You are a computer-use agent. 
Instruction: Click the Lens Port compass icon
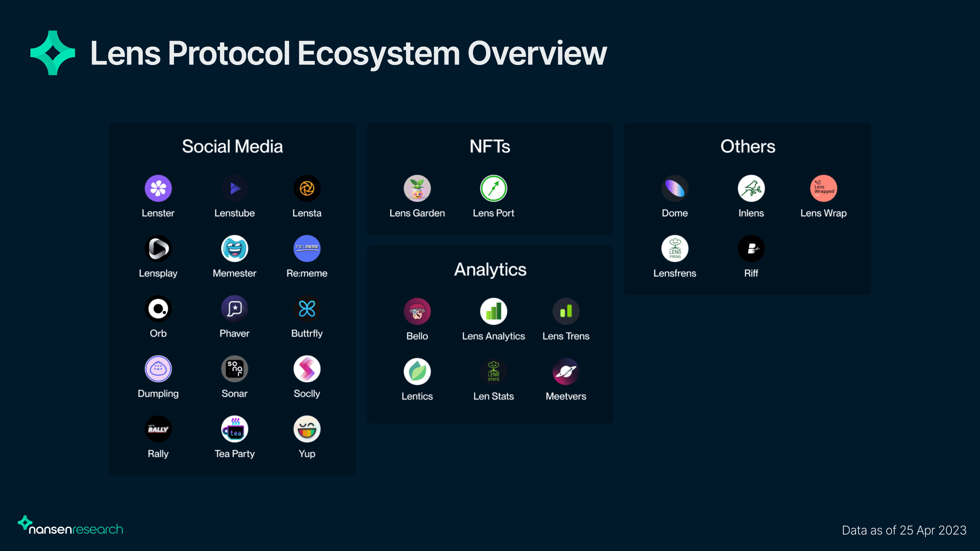(493, 188)
